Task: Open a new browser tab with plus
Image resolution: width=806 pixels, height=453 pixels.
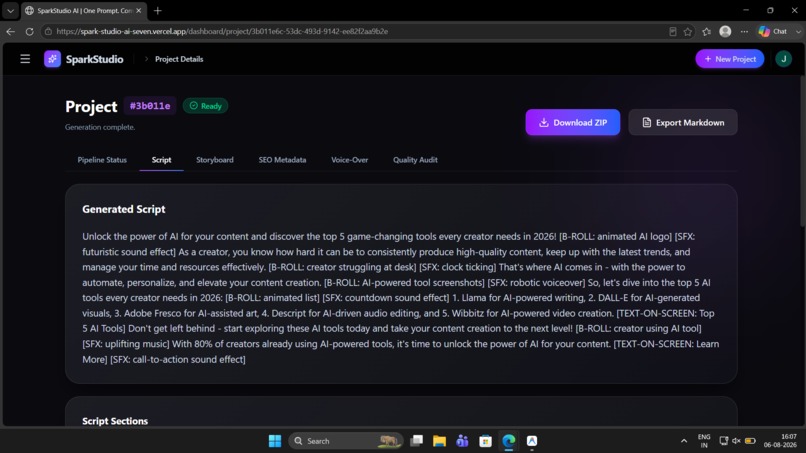Action: pos(158,10)
